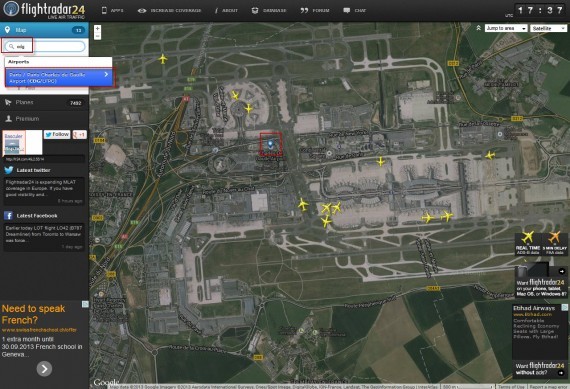Open the Apps menu
Screen dimensions: 570x389
click(x=117, y=11)
